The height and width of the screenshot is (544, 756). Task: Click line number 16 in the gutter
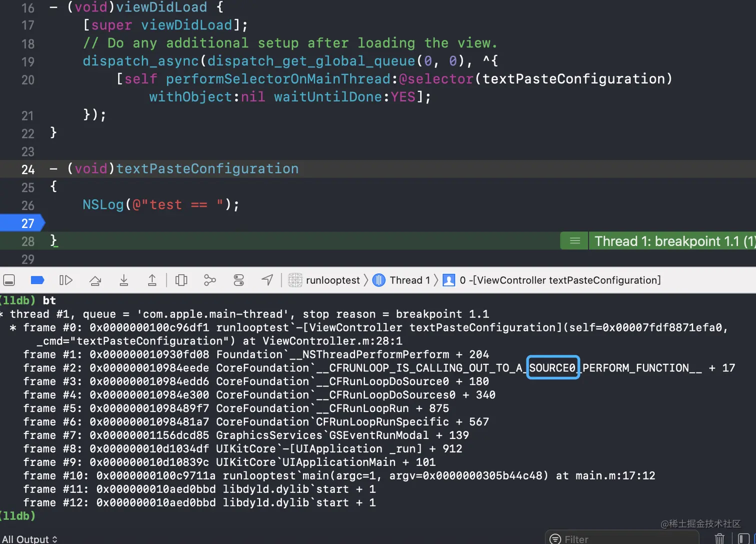point(28,8)
